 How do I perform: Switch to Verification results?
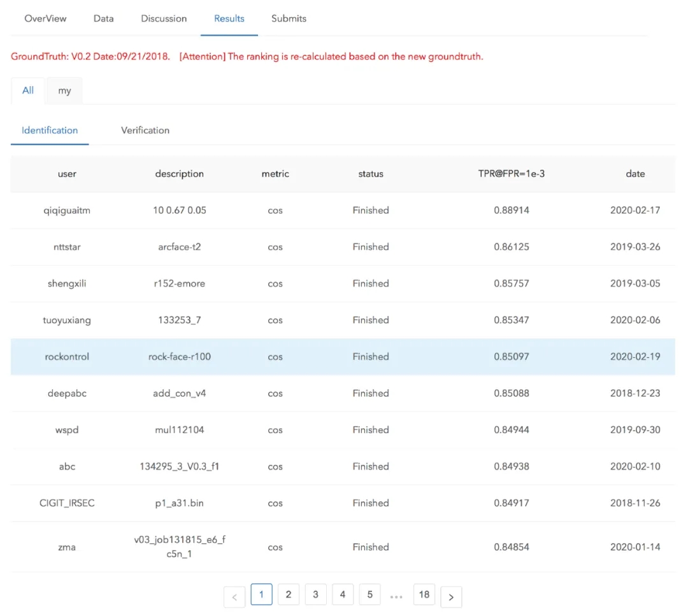[x=145, y=130]
